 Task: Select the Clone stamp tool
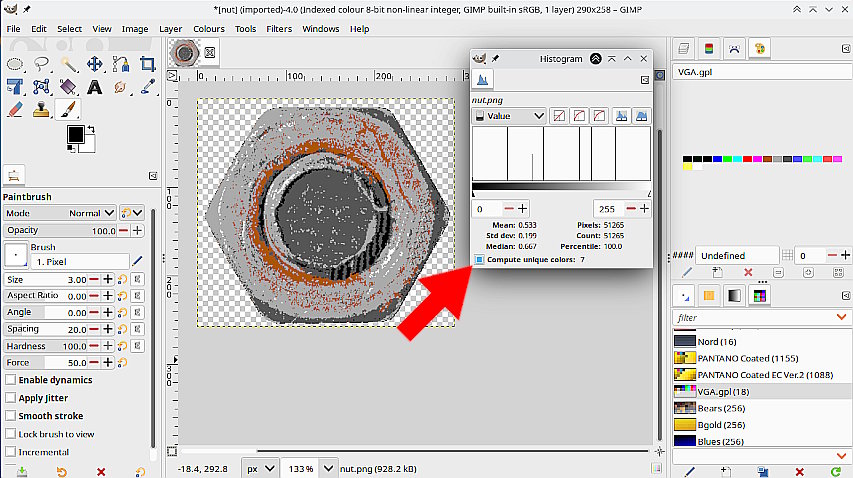click(x=42, y=109)
